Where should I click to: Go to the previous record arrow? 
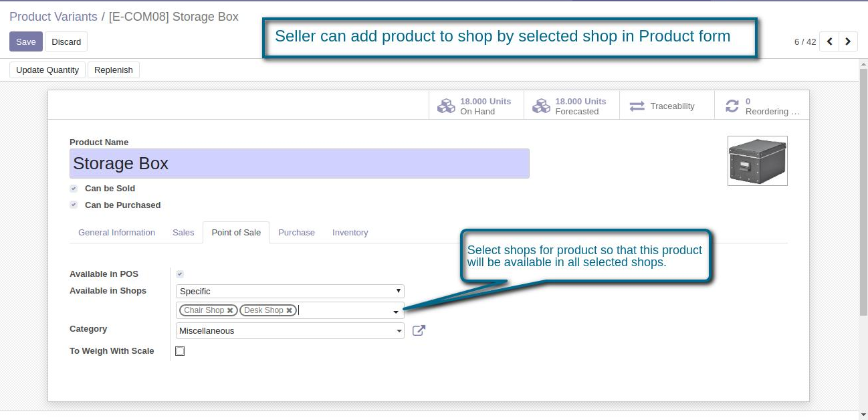click(x=829, y=41)
